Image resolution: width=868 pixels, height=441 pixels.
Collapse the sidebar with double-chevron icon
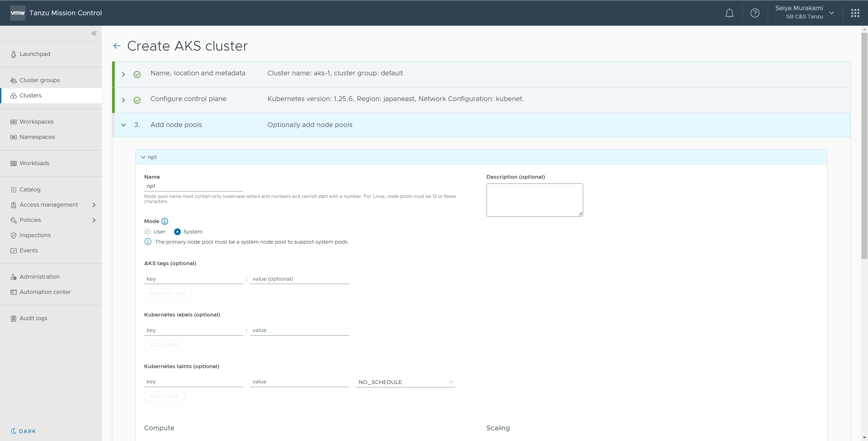pyautogui.click(x=94, y=33)
